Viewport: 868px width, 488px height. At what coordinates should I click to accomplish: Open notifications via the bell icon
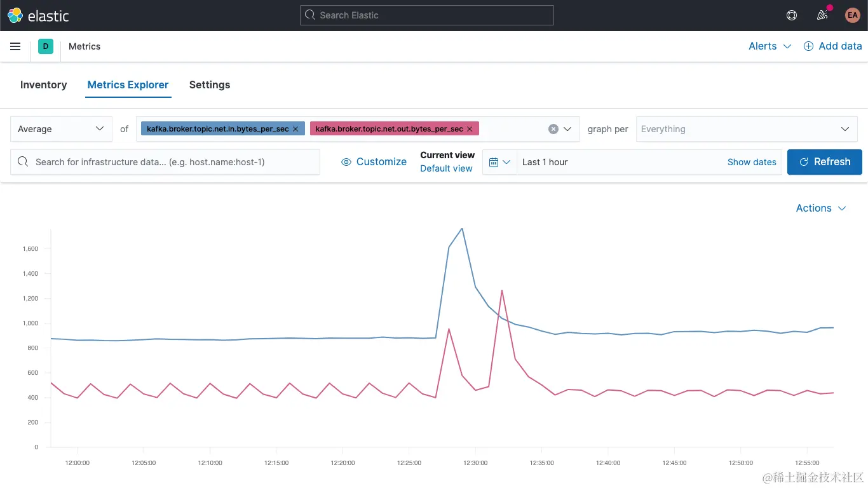point(822,15)
